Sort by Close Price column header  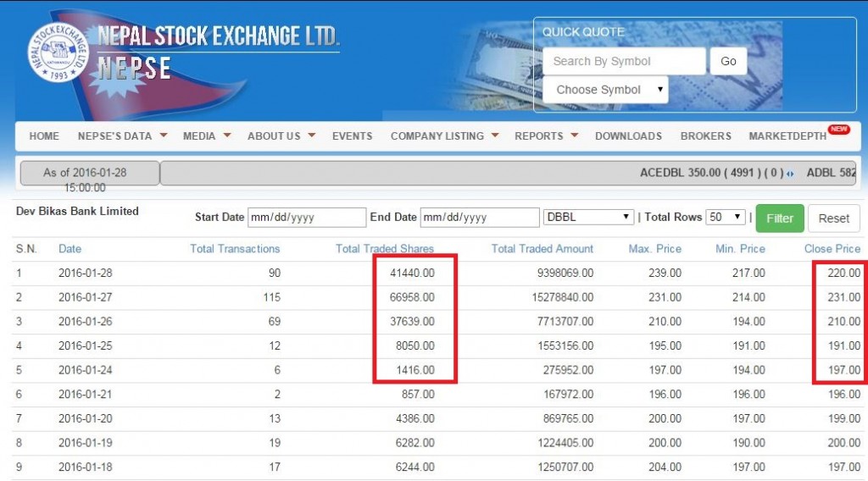coord(832,249)
